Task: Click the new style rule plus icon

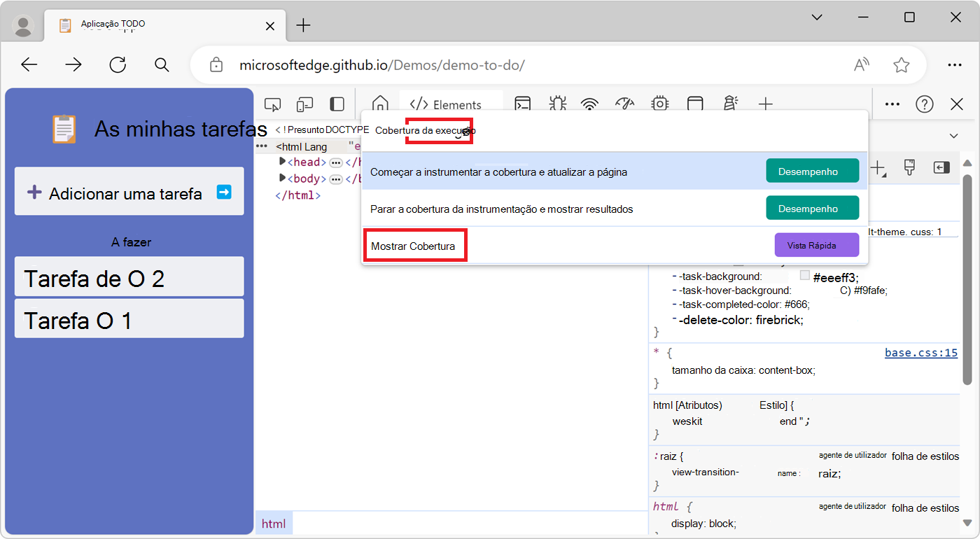Action: (x=877, y=168)
